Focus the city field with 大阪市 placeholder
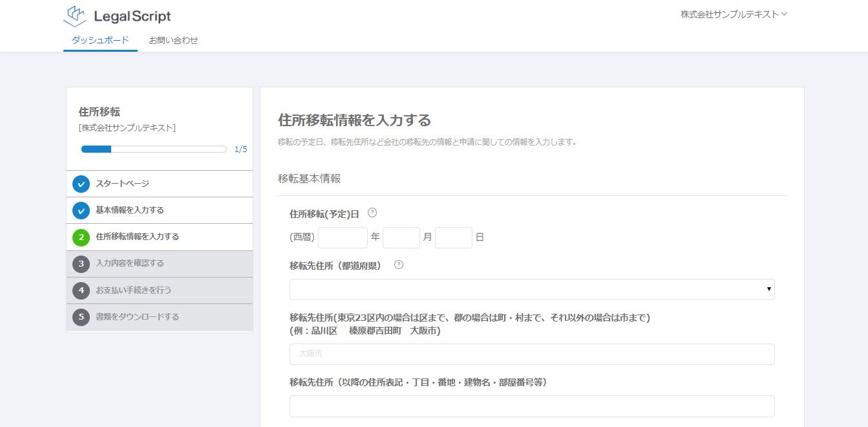The height and width of the screenshot is (427, 868). click(x=531, y=354)
